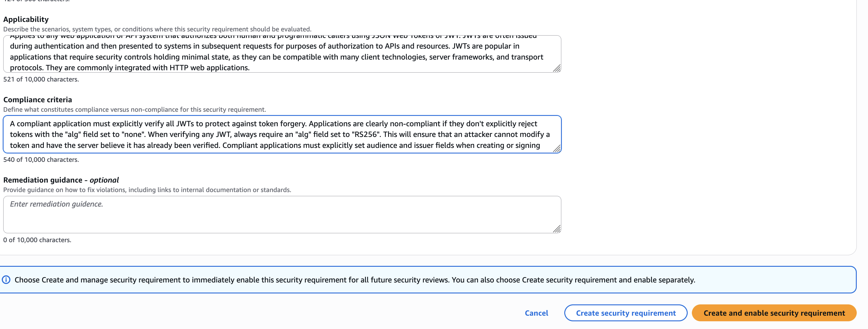
Task: Click the Applicability text area resize handle
Action: point(557,68)
